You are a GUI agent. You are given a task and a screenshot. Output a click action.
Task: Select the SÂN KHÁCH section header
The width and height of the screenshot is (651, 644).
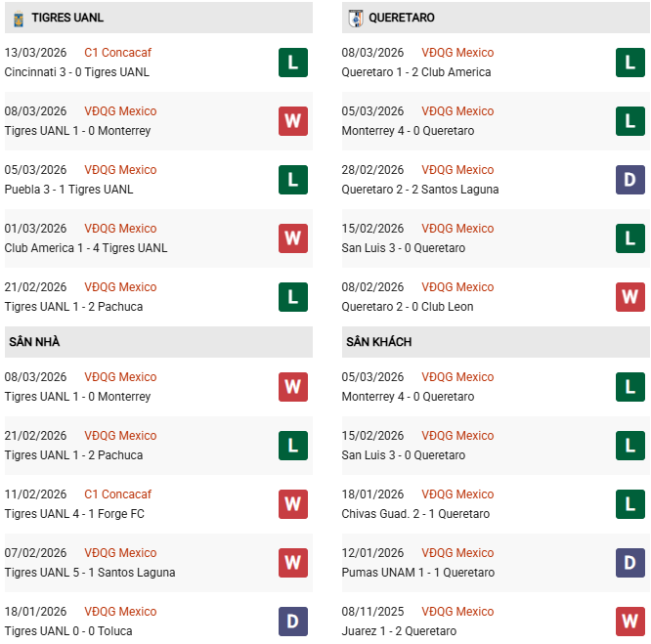click(378, 342)
